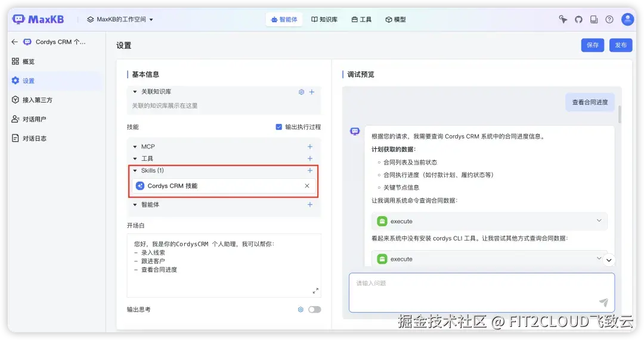Go back with the left arrow
Image resolution: width=644 pixels, height=340 pixels.
coord(15,42)
